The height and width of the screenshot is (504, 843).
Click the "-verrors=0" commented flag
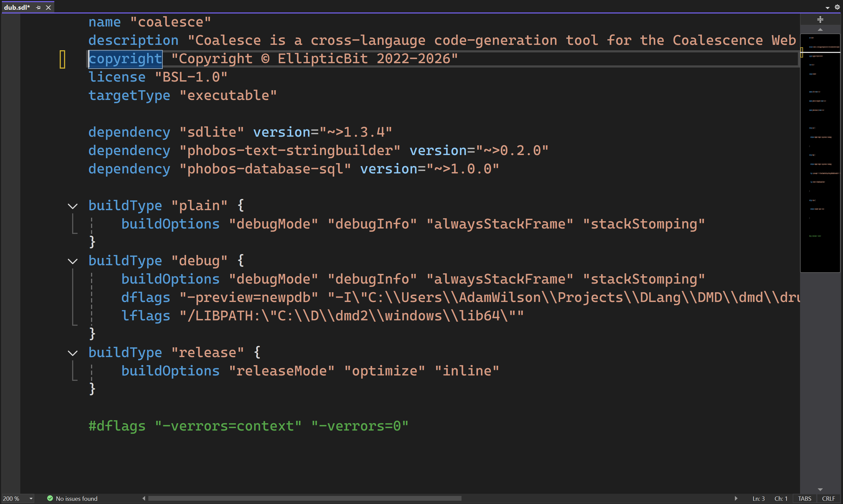[360, 426]
